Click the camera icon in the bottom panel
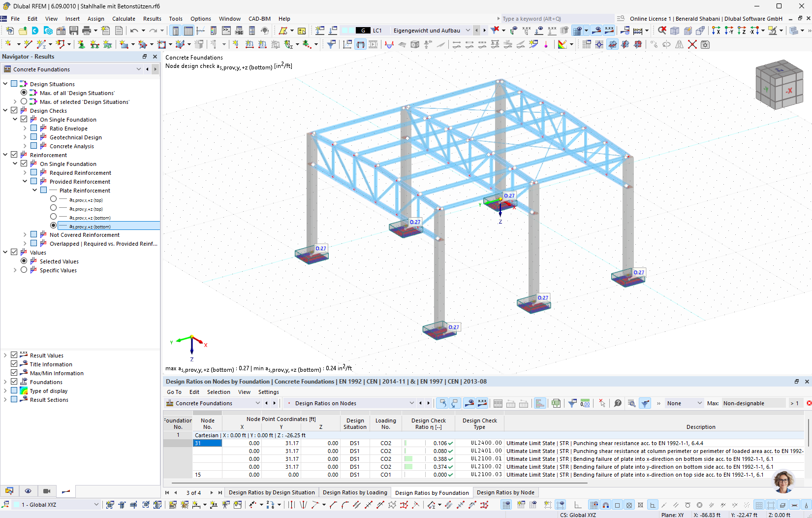 pyautogui.click(x=47, y=491)
